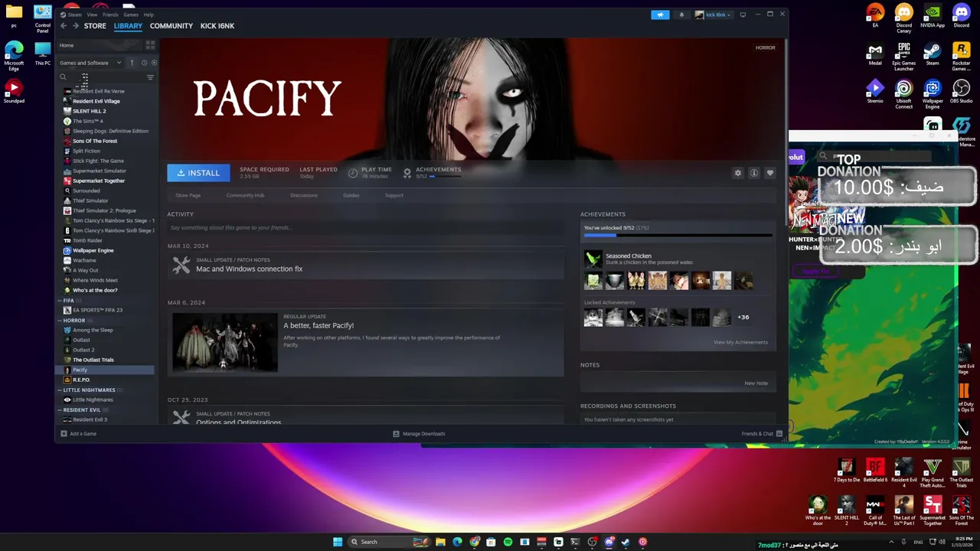Add Pacify to favorites heart icon
Viewport: 980px width, 551px height.
[770, 173]
